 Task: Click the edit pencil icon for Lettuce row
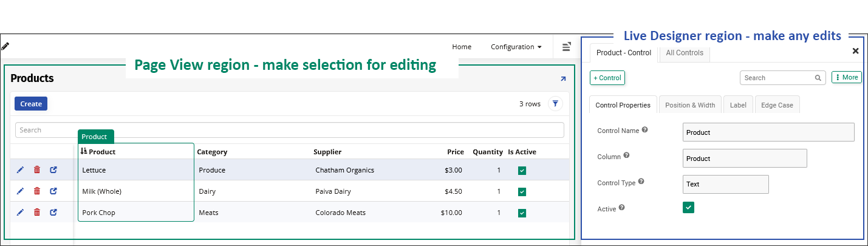[x=21, y=170]
